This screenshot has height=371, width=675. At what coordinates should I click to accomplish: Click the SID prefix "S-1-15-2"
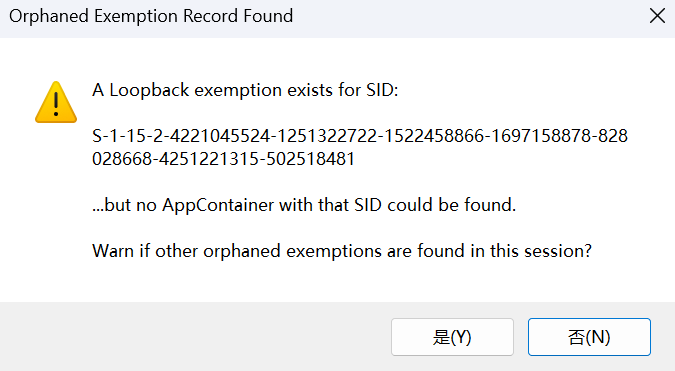(x=128, y=136)
